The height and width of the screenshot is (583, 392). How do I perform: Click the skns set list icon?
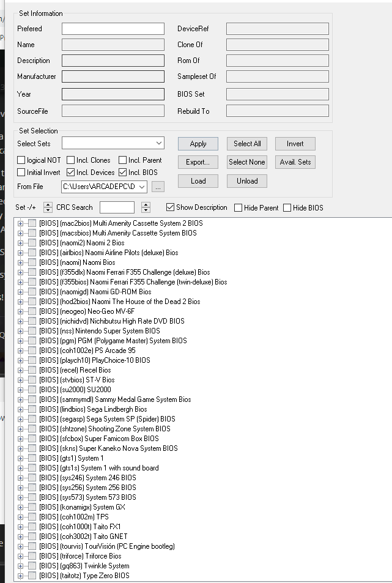tap(32, 449)
